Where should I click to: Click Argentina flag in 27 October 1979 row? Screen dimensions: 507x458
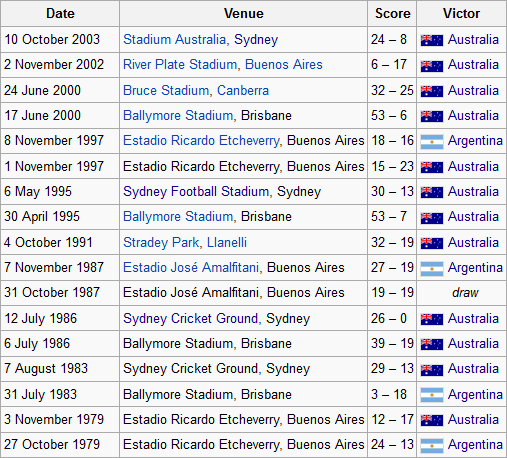[x=432, y=446]
